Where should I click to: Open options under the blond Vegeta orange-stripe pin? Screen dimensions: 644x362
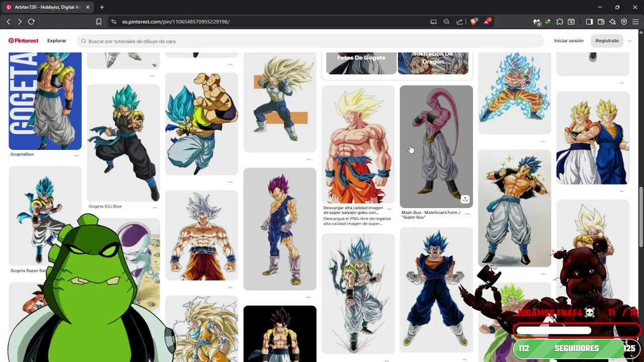pos(308,159)
